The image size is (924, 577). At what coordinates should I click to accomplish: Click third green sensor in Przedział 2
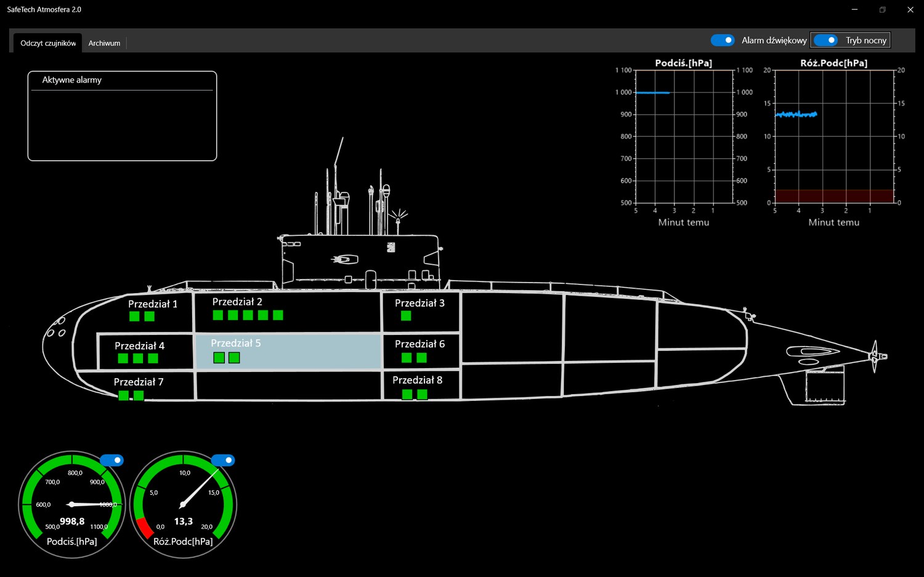click(x=248, y=315)
